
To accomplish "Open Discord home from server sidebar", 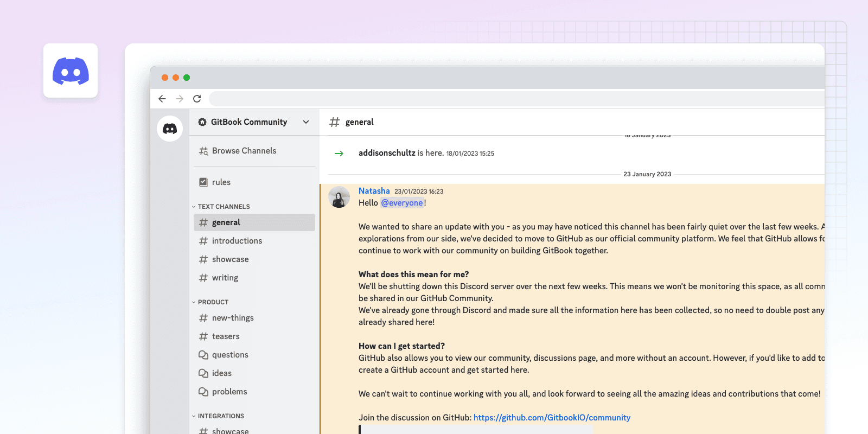I will click(170, 129).
